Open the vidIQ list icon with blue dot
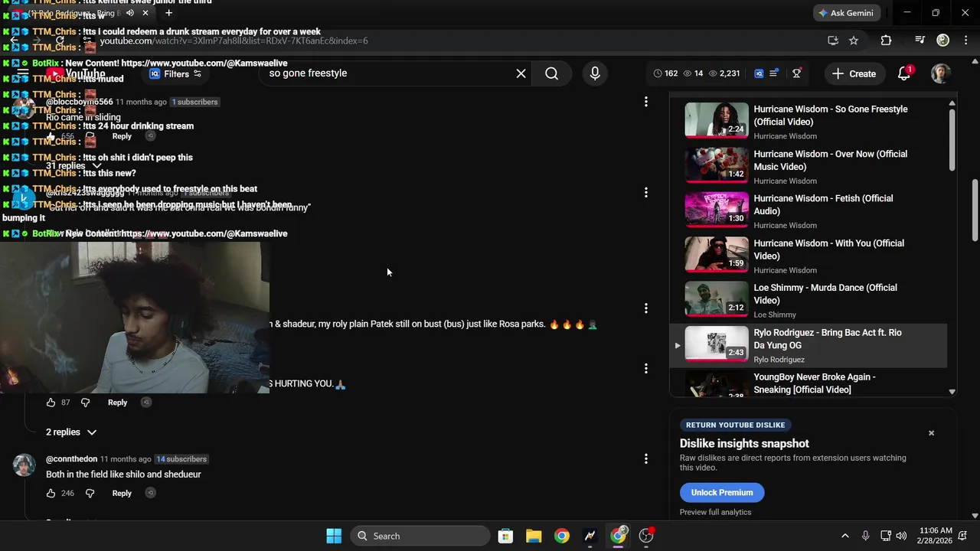The width and height of the screenshot is (980, 551). click(x=774, y=73)
